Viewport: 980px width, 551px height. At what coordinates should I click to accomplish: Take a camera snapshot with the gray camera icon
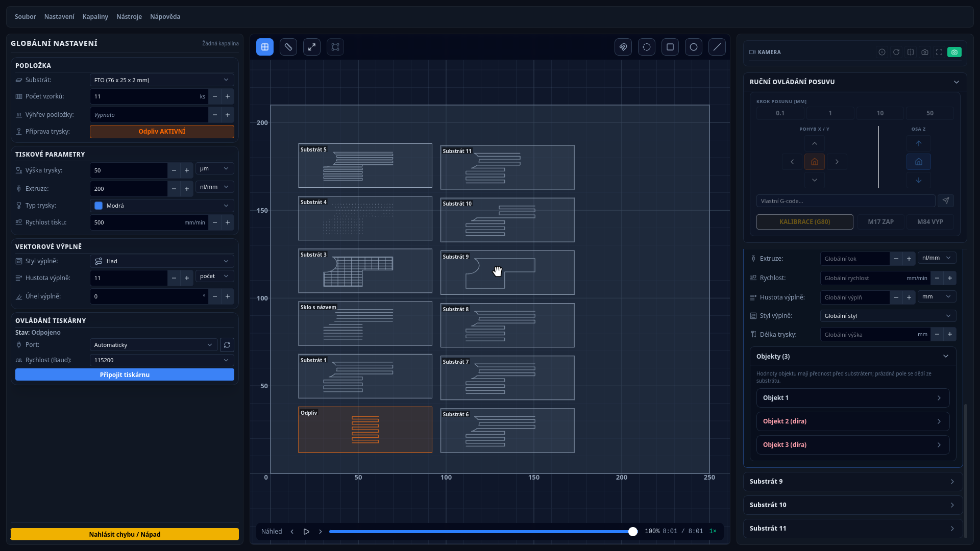click(925, 52)
